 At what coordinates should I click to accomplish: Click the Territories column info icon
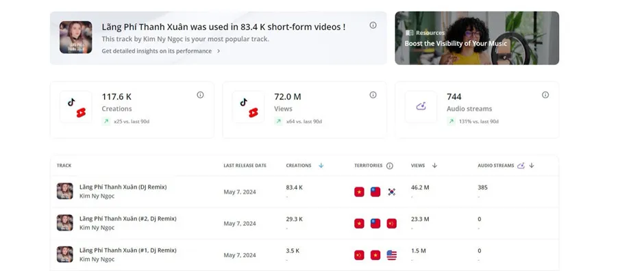pyautogui.click(x=390, y=166)
